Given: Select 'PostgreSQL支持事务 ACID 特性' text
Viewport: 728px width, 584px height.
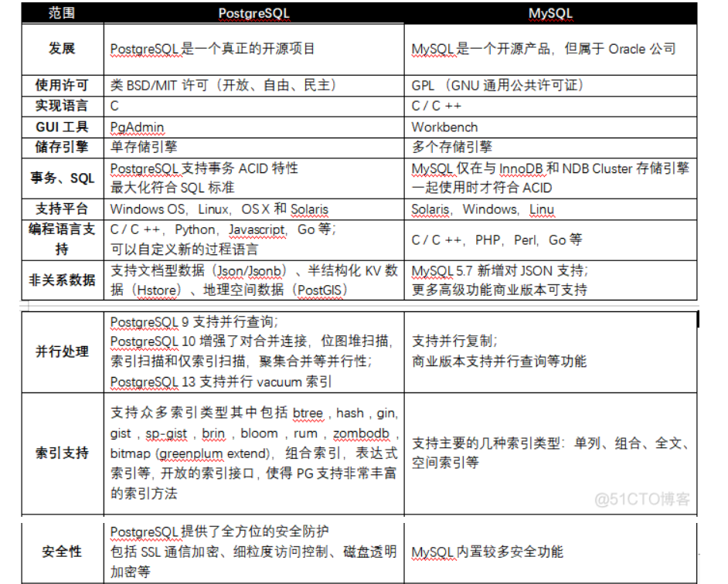Looking at the screenshot, I should point(204,168).
